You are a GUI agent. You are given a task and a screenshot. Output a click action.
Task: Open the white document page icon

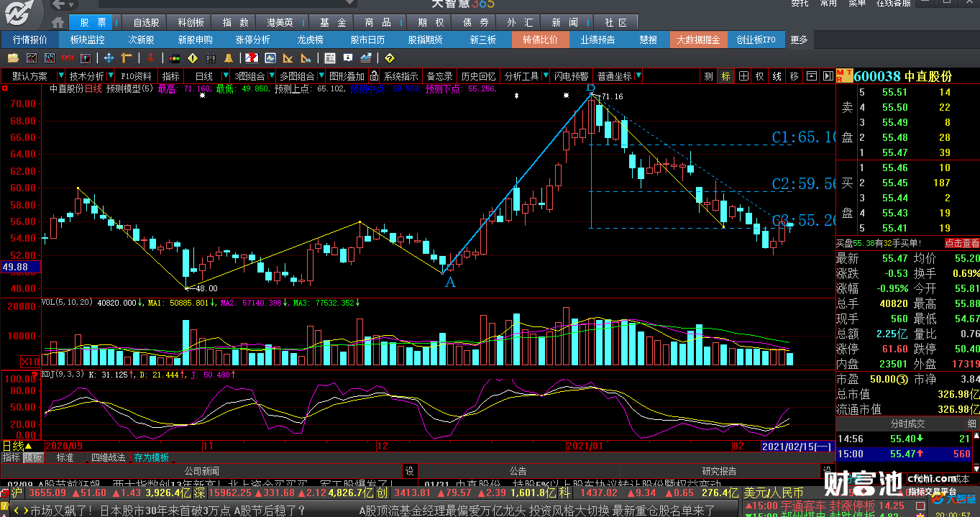330,58
